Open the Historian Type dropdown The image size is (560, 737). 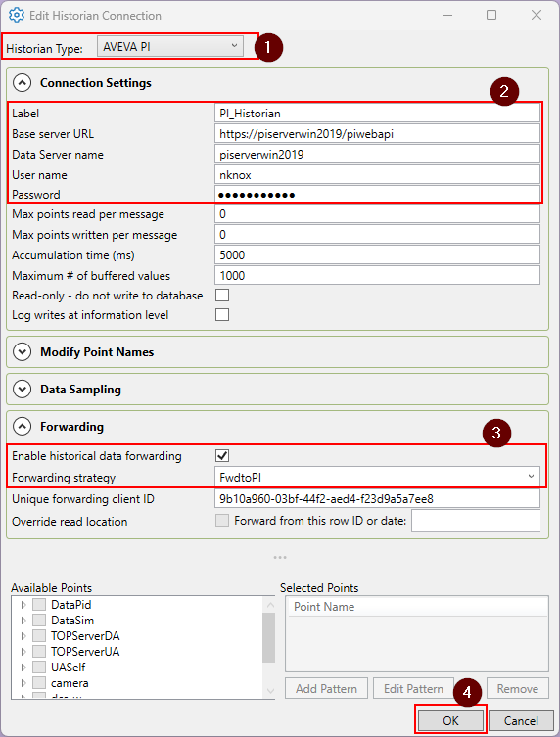point(169,47)
